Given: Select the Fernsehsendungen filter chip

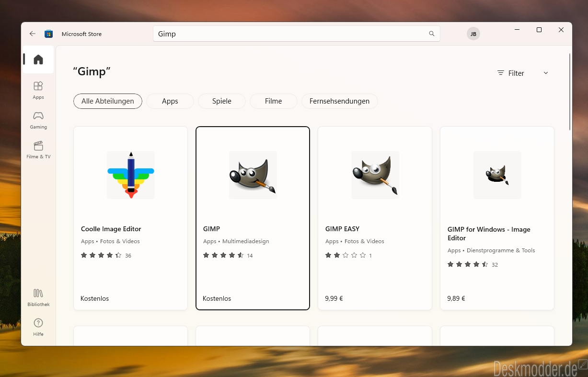Looking at the screenshot, I should tap(339, 101).
